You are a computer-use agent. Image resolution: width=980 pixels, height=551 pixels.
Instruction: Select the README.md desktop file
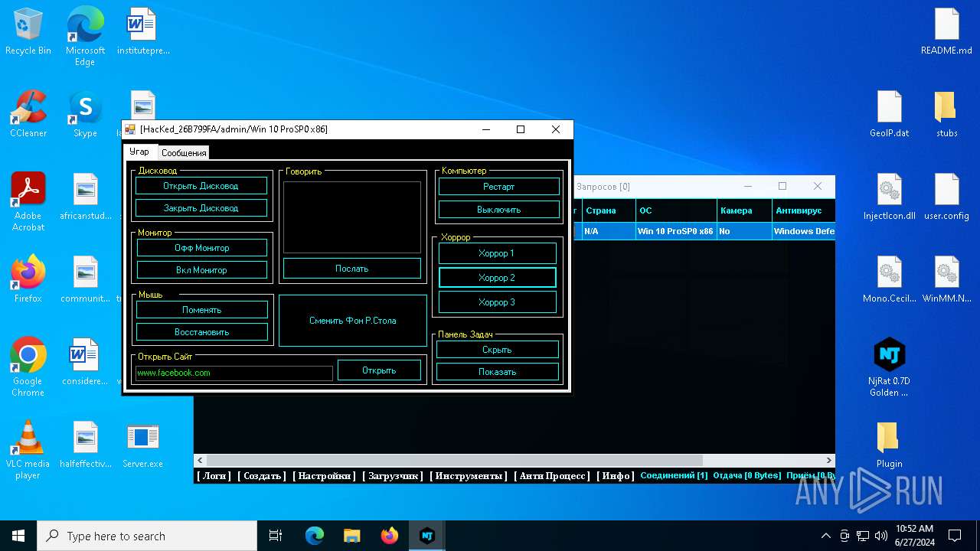(x=946, y=32)
